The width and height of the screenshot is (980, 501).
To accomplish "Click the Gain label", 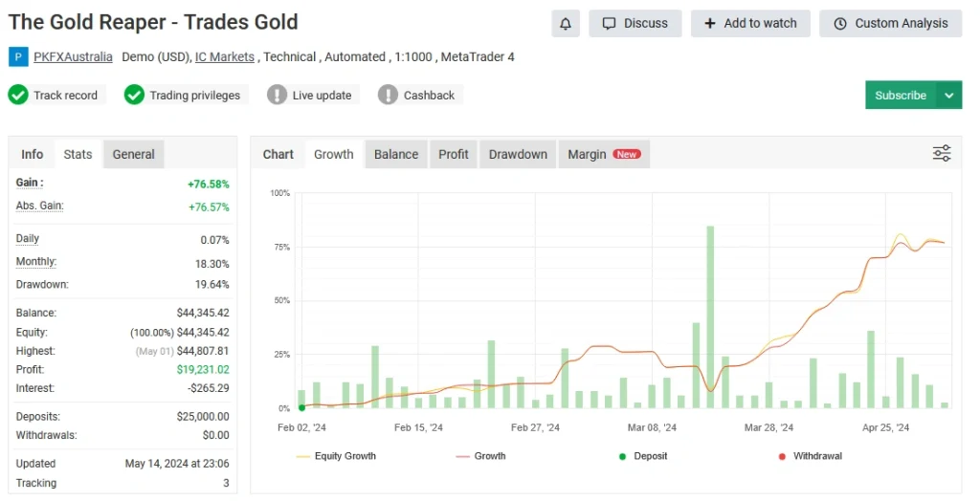I will pyautogui.click(x=30, y=183).
